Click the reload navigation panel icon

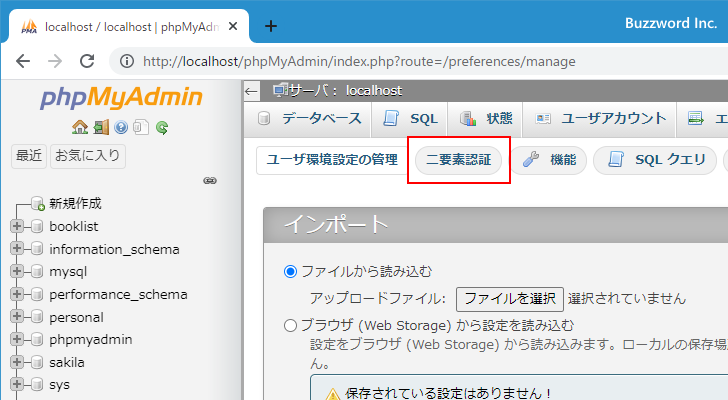click(x=161, y=127)
